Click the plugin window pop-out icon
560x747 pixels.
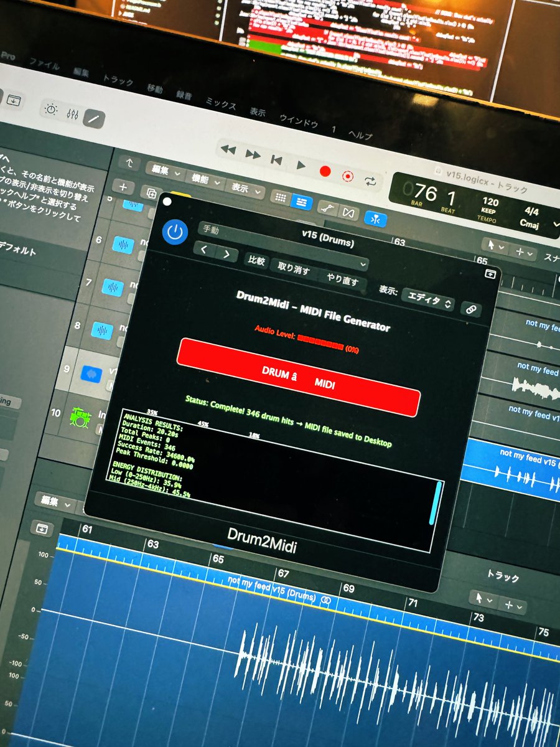click(x=490, y=273)
